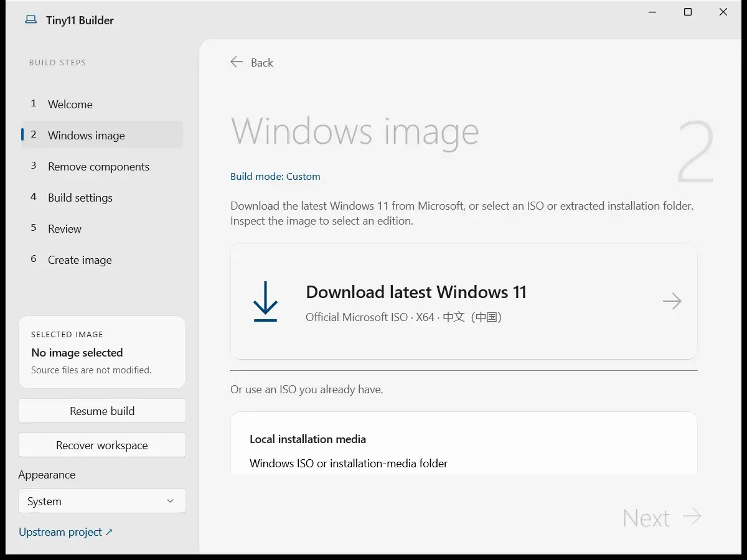Click the back arrow icon

pos(237,62)
